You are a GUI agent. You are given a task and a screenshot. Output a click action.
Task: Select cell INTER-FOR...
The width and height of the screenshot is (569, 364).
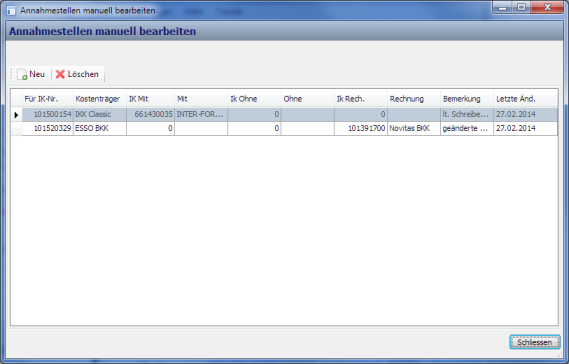click(x=201, y=114)
